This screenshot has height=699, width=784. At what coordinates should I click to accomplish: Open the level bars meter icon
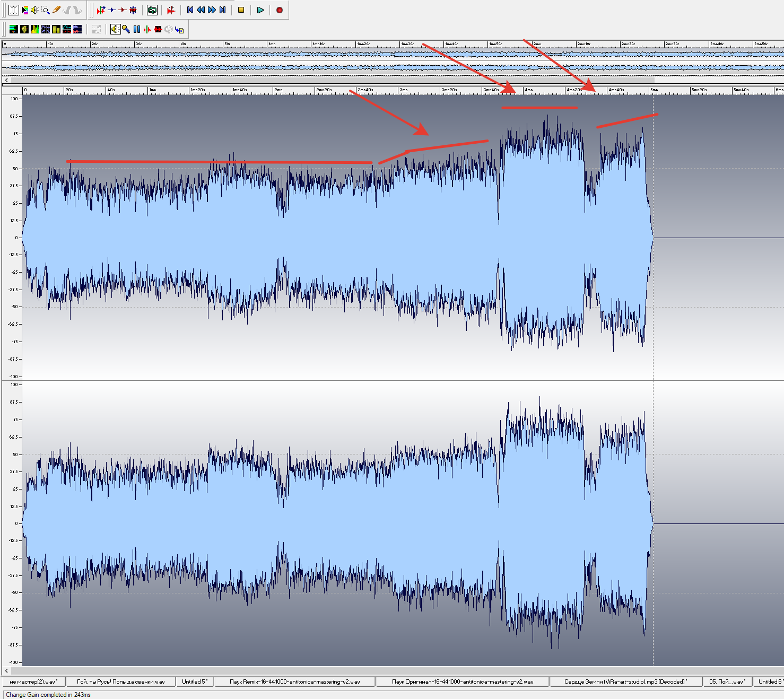click(x=56, y=29)
